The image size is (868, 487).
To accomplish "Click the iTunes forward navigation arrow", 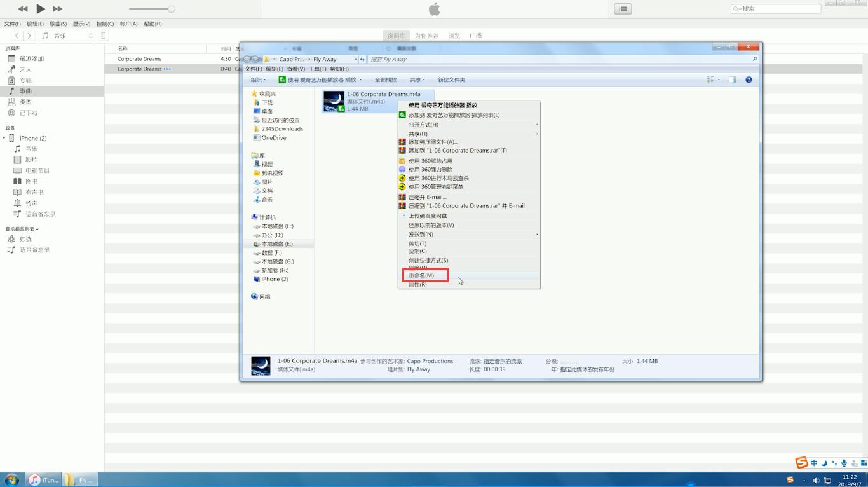I will click(x=29, y=36).
